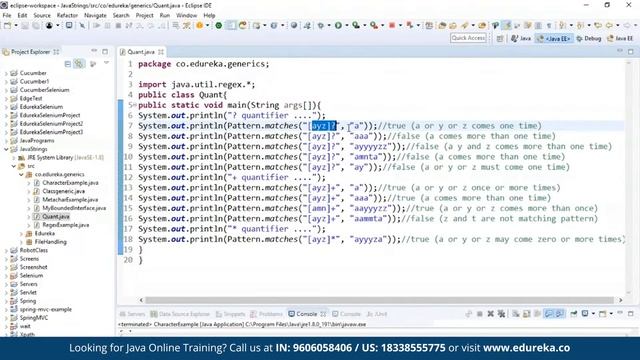The height and width of the screenshot is (360, 640).
Task: Switch to the Debug perspective
Action: pos(589,38)
